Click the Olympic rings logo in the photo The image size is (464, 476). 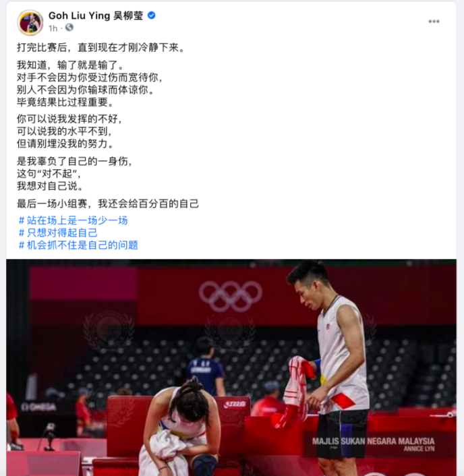click(x=231, y=296)
